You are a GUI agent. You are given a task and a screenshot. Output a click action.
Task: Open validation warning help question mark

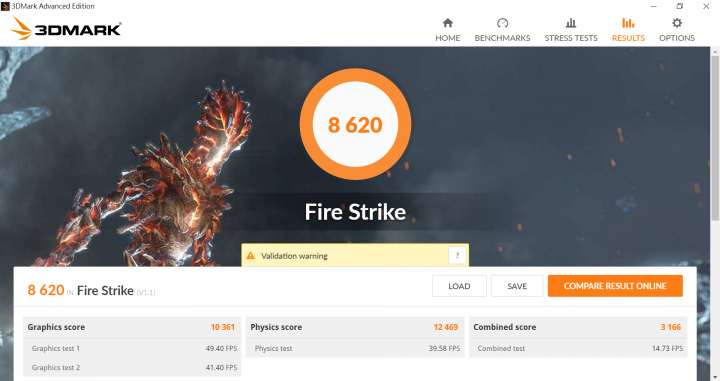(457, 255)
